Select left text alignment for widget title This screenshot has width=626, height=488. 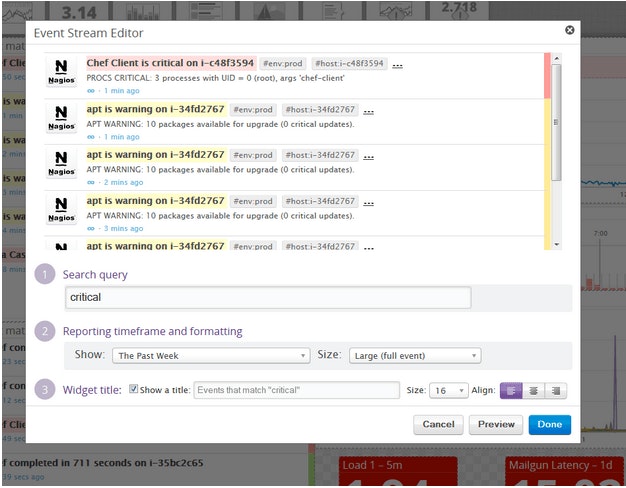click(510, 390)
